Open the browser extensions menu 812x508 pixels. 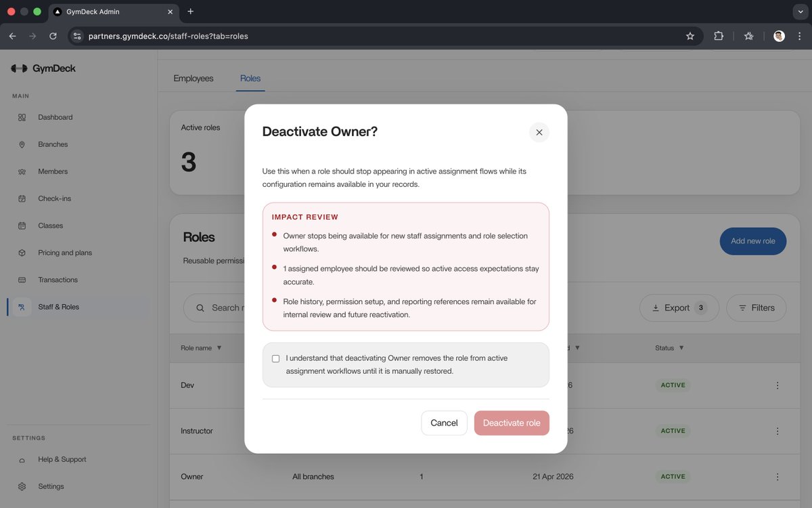[719, 36]
